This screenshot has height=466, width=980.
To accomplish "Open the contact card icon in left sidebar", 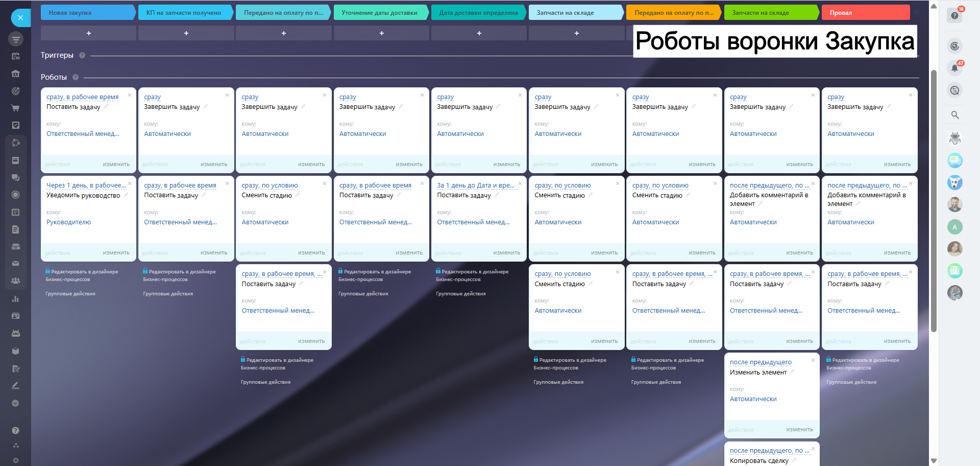I will 16,316.
